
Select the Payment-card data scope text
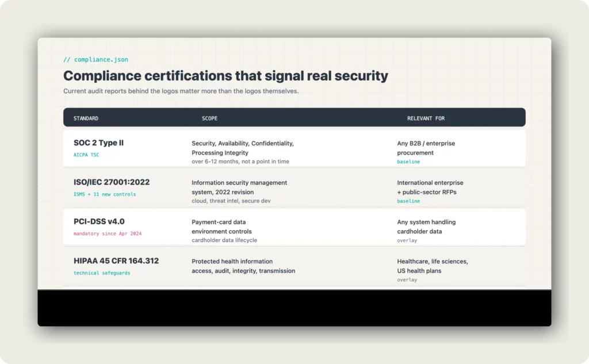[x=219, y=221]
